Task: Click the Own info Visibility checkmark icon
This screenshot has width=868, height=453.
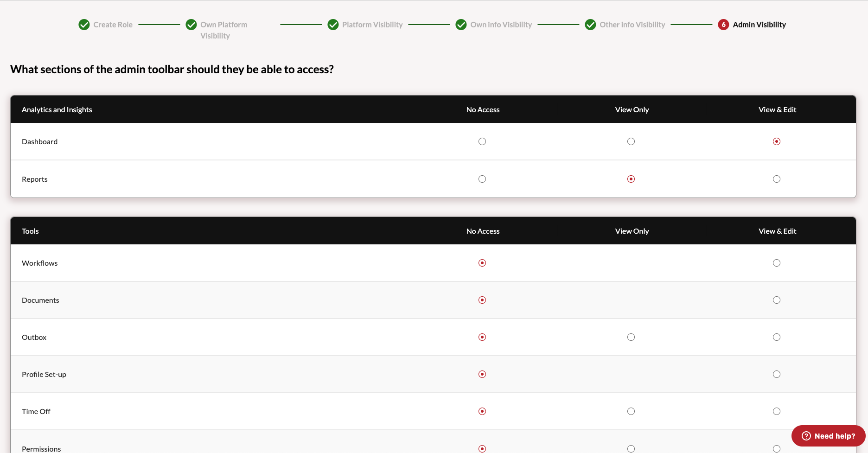Action: (x=461, y=25)
